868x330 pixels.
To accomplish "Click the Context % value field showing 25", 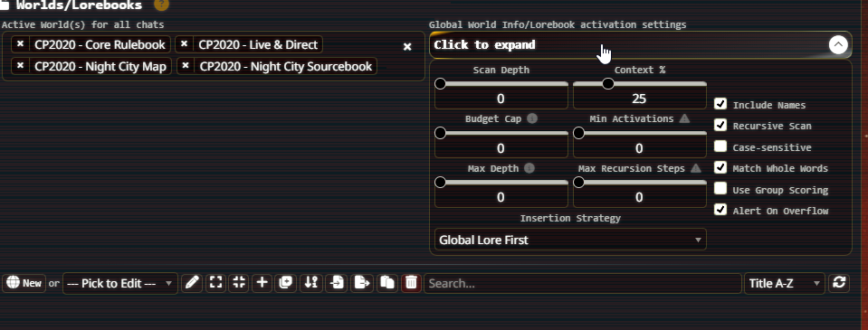I will [x=639, y=99].
